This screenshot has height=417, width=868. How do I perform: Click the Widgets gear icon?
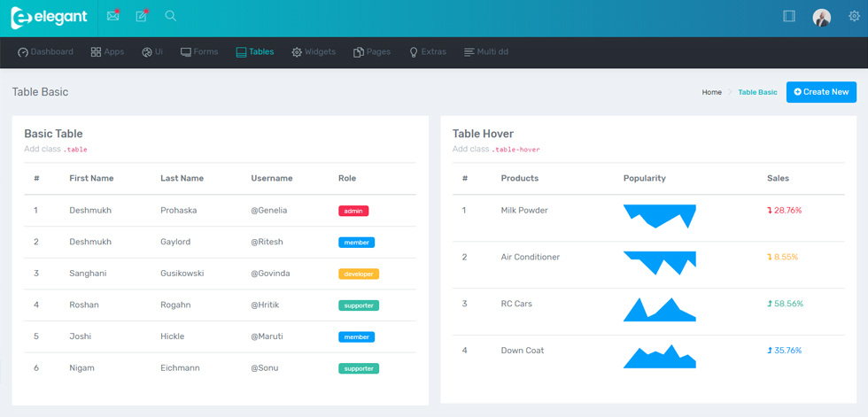pyautogui.click(x=297, y=52)
